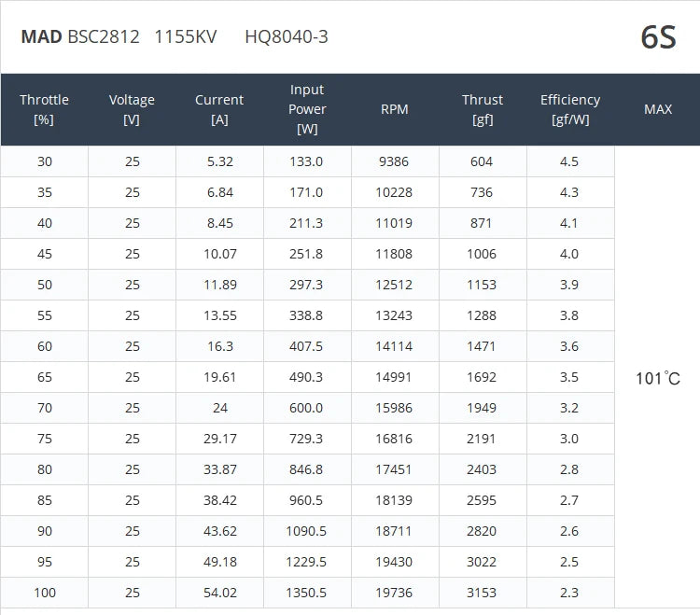The width and height of the screenshot is (700, 615).
Task: Click the Throttle [%] column header
Action: pyautogui.click(x=44, y=109)
